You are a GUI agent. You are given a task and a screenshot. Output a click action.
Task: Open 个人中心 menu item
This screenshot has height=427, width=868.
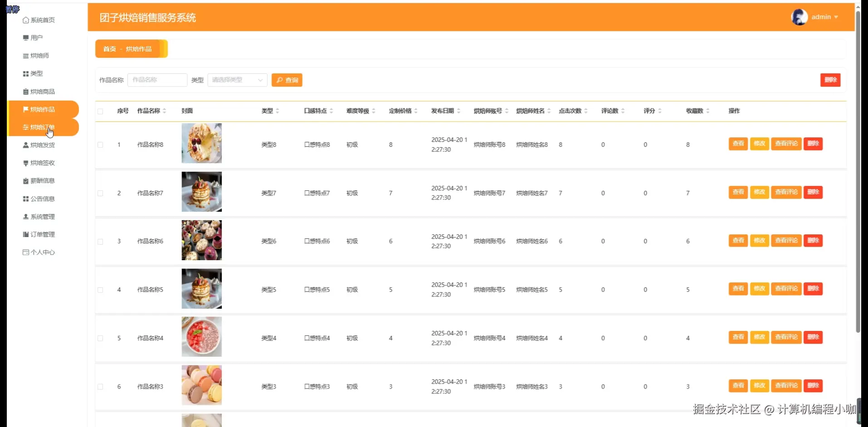pos(43,252)
